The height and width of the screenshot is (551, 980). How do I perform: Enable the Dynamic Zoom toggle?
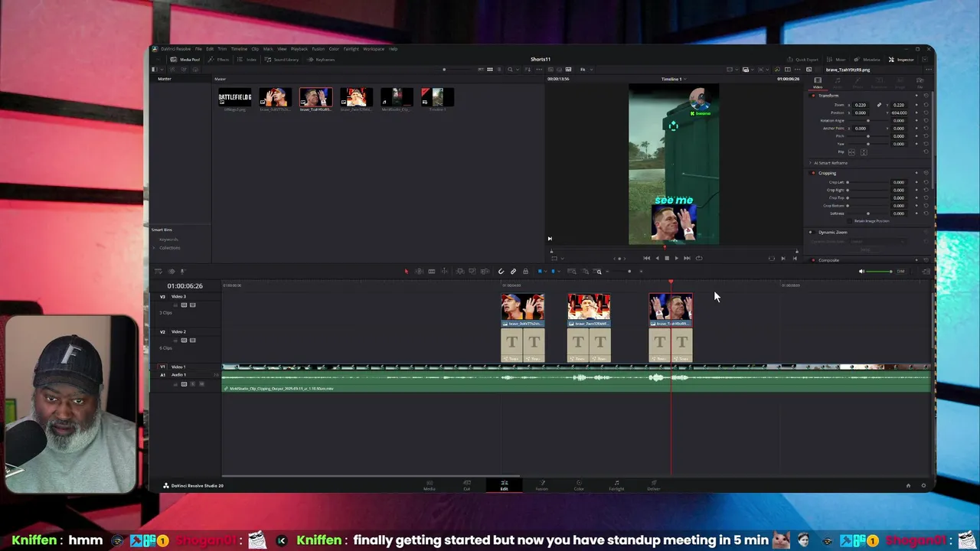pyautogui.click(x=812, y=232)
